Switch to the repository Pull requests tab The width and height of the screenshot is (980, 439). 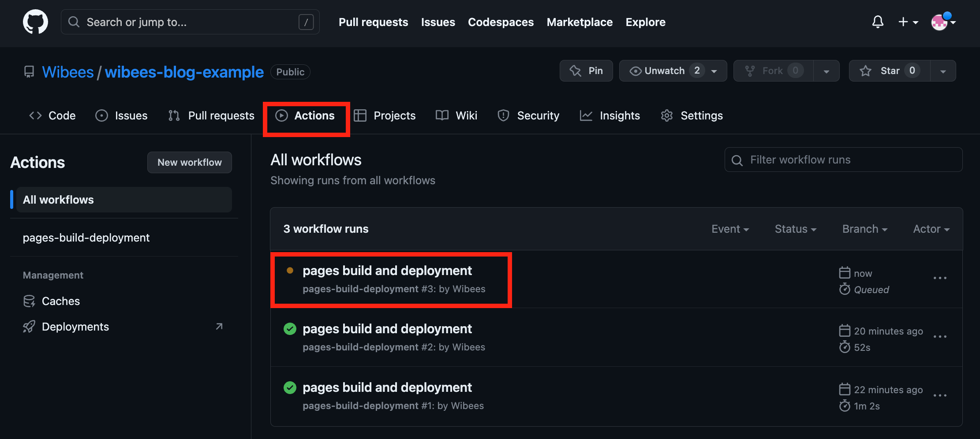point(211,115)
